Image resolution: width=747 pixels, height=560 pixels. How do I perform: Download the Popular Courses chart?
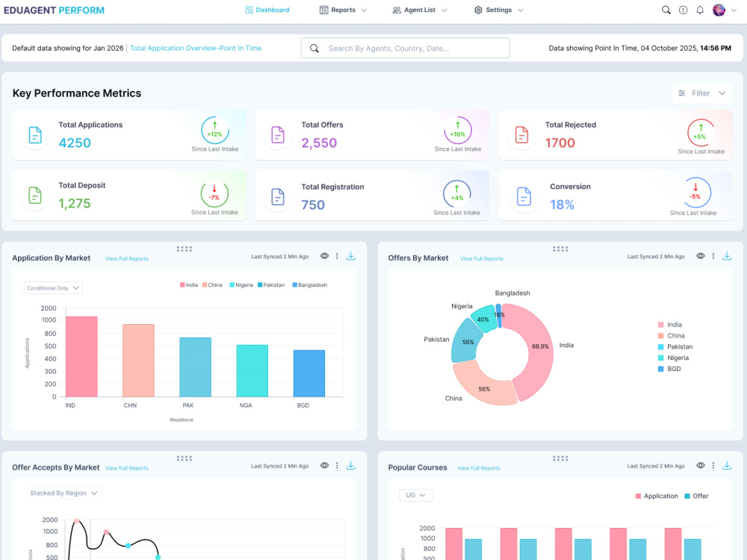pyautogui.click(x=727, y=466)
